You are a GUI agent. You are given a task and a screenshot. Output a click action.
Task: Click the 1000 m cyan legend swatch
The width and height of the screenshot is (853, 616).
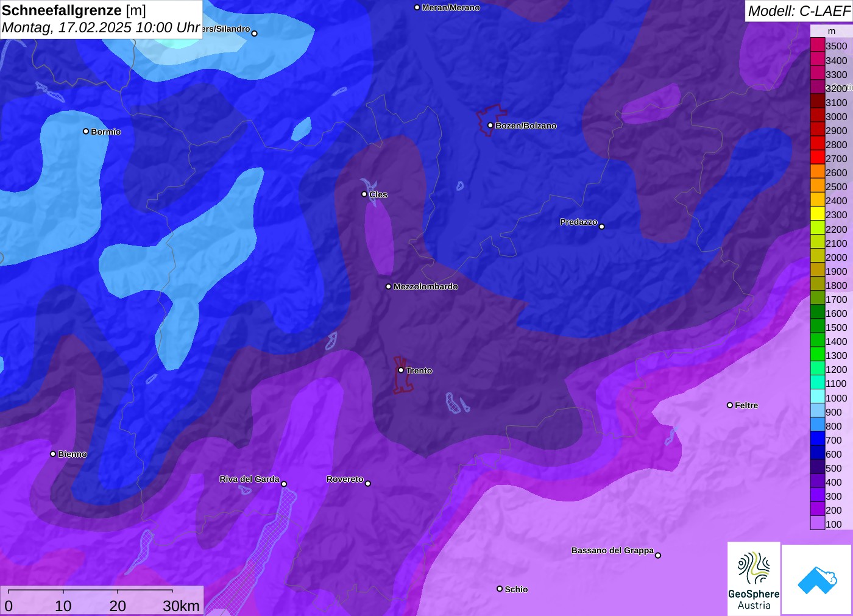point(818,397)
